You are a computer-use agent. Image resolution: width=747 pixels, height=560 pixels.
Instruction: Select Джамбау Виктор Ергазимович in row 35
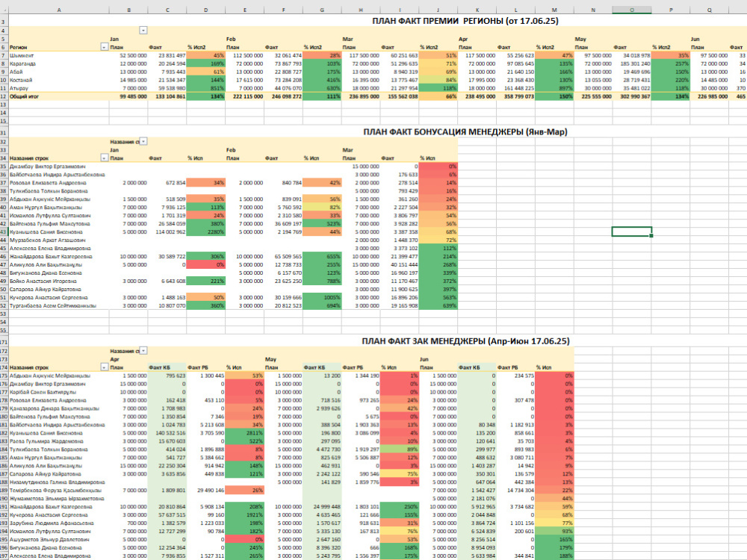[x=59, y=167]
